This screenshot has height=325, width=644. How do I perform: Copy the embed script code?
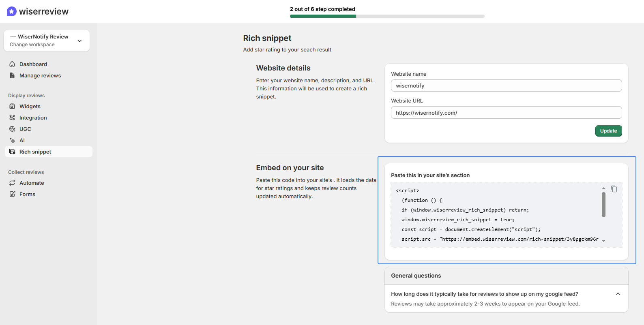click(614, 189)
